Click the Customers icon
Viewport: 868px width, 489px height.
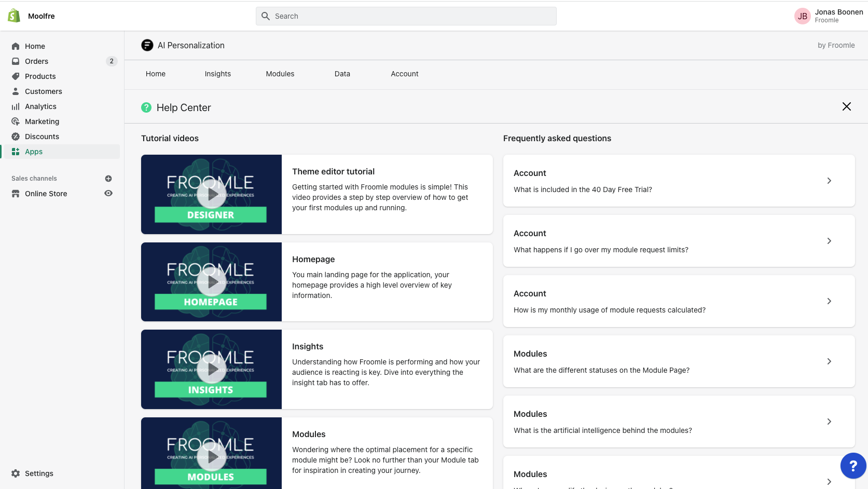[16, 91]
